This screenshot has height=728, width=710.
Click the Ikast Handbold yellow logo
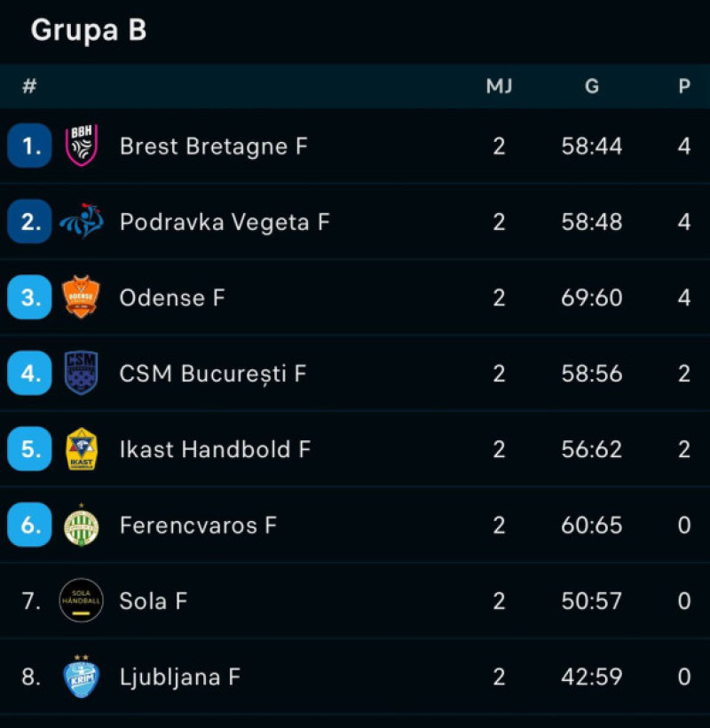(82, 448)
